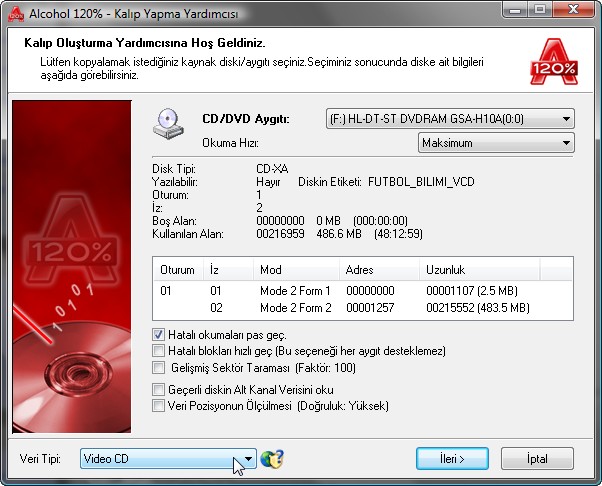Click the red disc artwork in the side banner

pos(71,267)
